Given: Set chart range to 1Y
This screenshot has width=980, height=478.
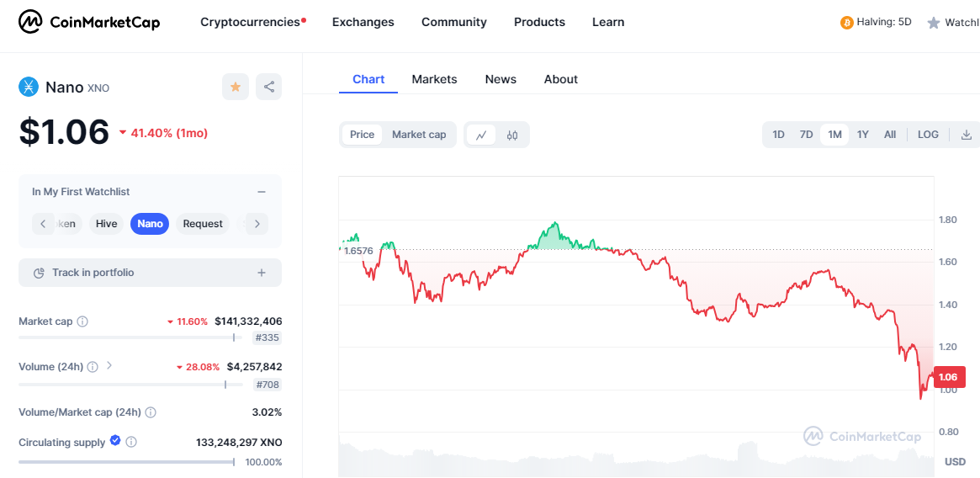Looking at the screenshot, I should pos(862,135).
